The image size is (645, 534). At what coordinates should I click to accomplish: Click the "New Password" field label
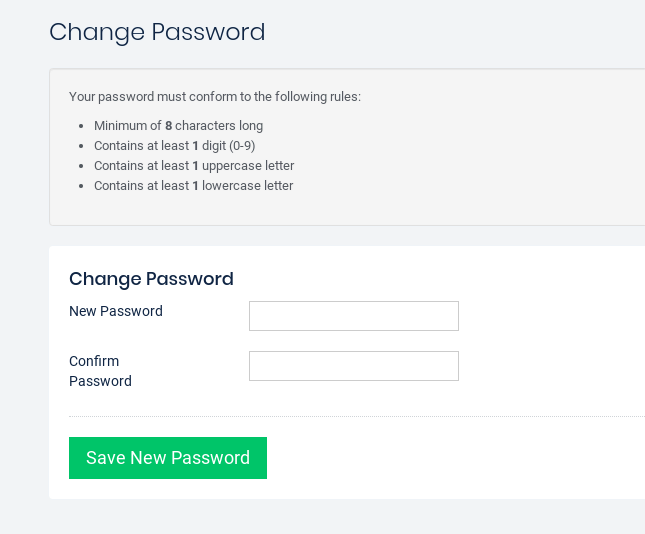point(116,311)
